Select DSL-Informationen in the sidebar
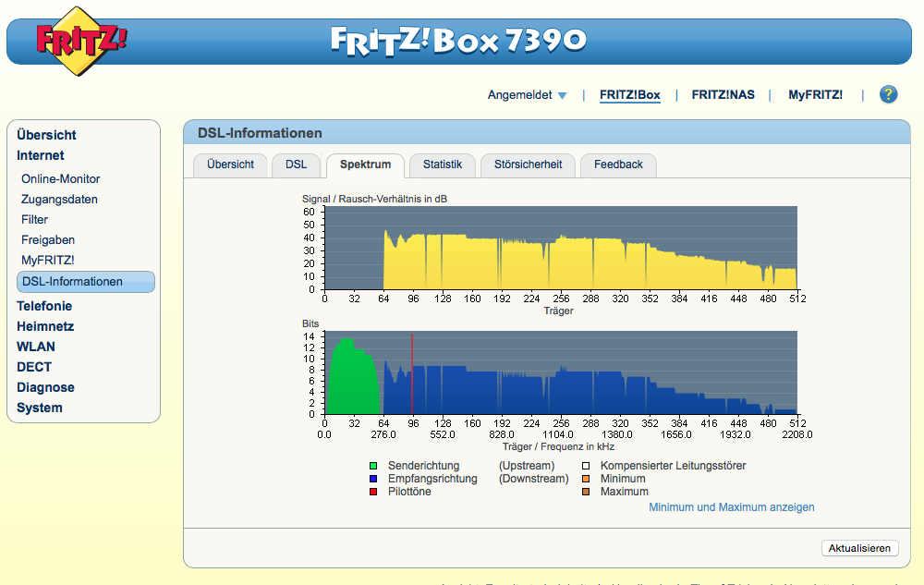The image size is (924, 585). (x=86, y=282)
